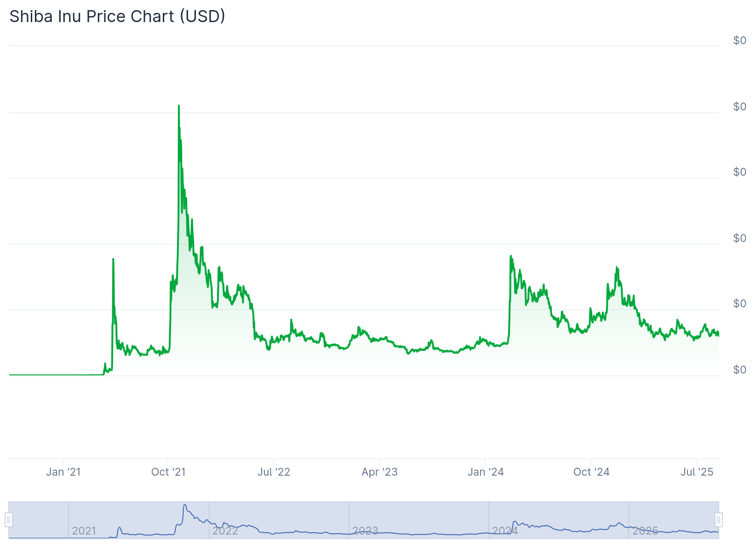The width and height of the screenshot is (756, 552).
Task: Click the Jan '24 axis label
Action: coord(486,472)
